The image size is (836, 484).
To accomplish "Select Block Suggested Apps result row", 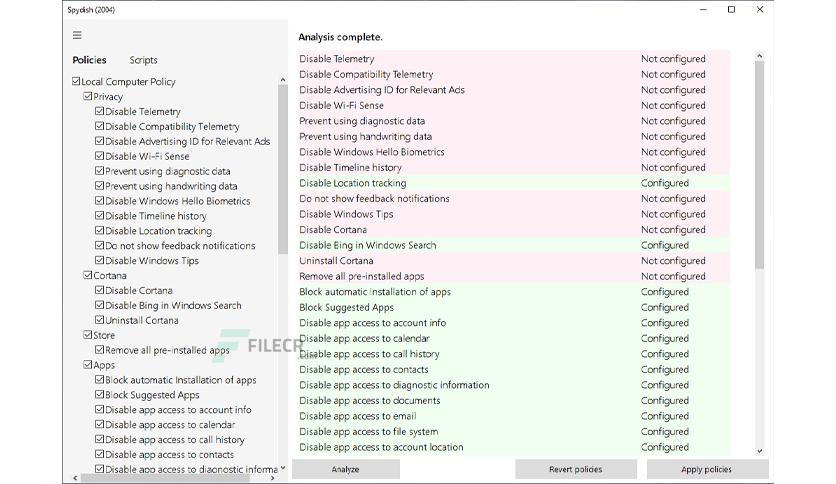I will coord(513,307).
